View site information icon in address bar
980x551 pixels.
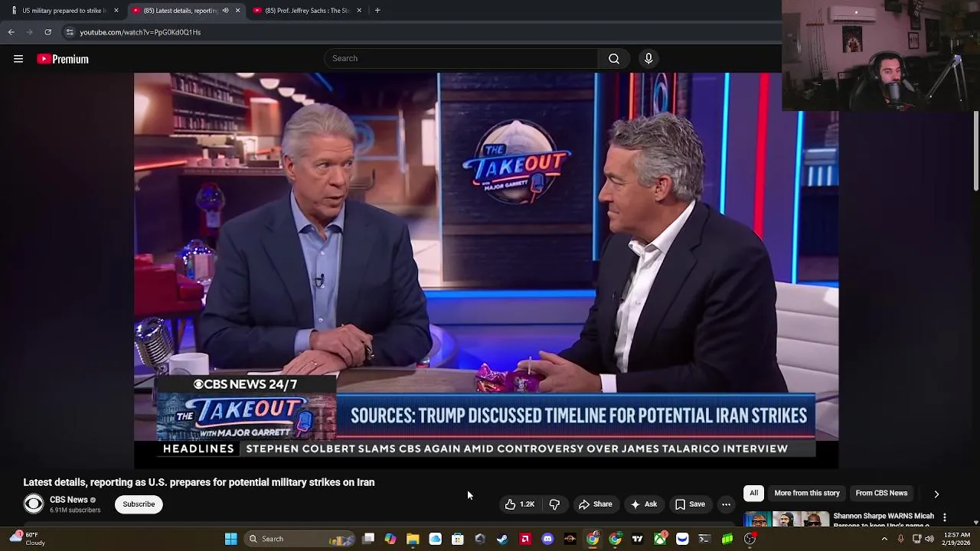70,32
